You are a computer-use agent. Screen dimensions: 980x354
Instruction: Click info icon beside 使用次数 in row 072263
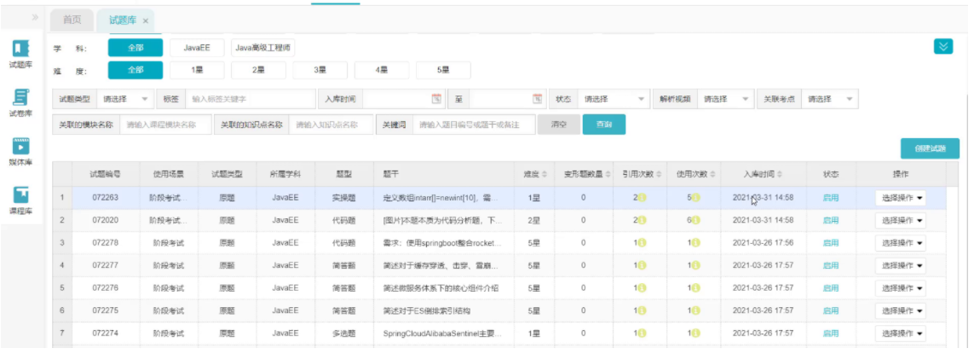695,198
